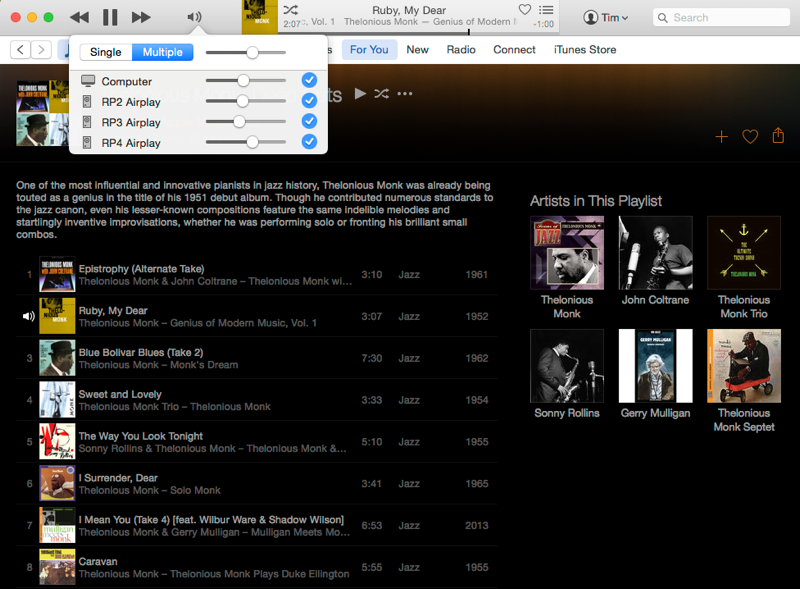The height and width of the screenshot is (589, 800).
Task: Adjust the RP2 Airplay volume slider
Action: (245, 101)
